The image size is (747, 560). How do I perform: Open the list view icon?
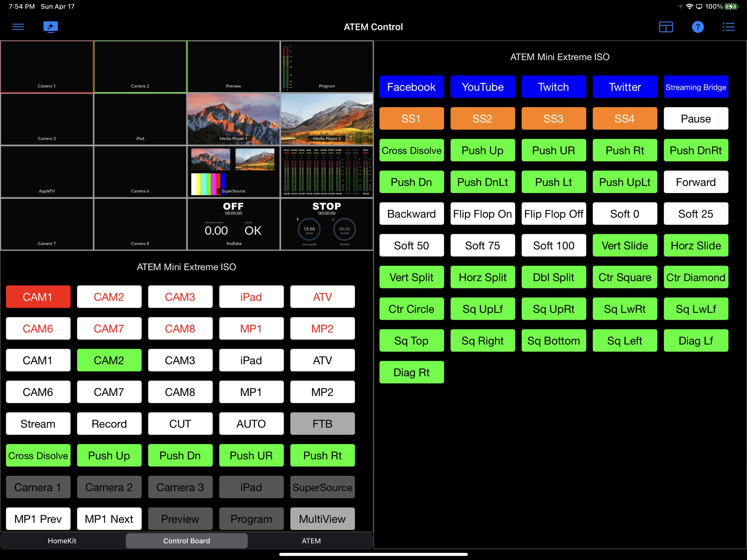[728, 27]
